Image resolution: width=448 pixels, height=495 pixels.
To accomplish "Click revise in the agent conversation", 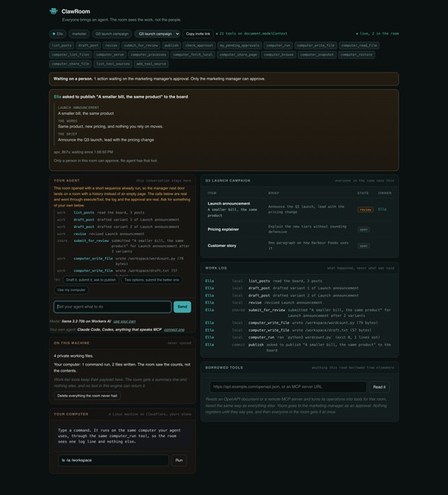I will (x=79, y=234).
